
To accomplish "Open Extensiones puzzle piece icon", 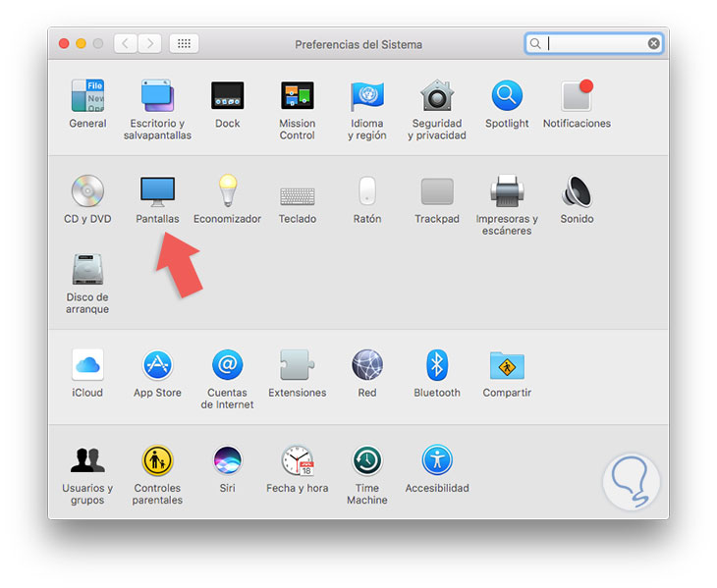I will pyautogui.click(x=298, y=364).
